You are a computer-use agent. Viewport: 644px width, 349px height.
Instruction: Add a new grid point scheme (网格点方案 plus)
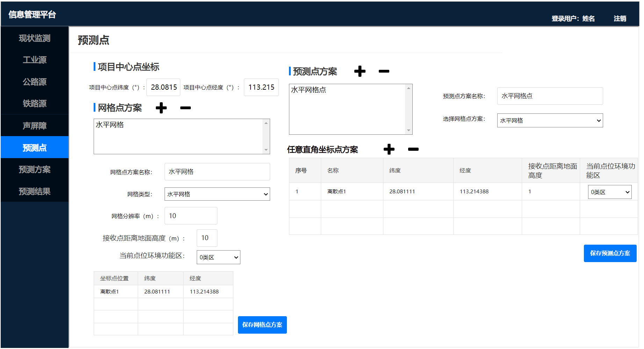pyautogui.click(x=161, y=108)
